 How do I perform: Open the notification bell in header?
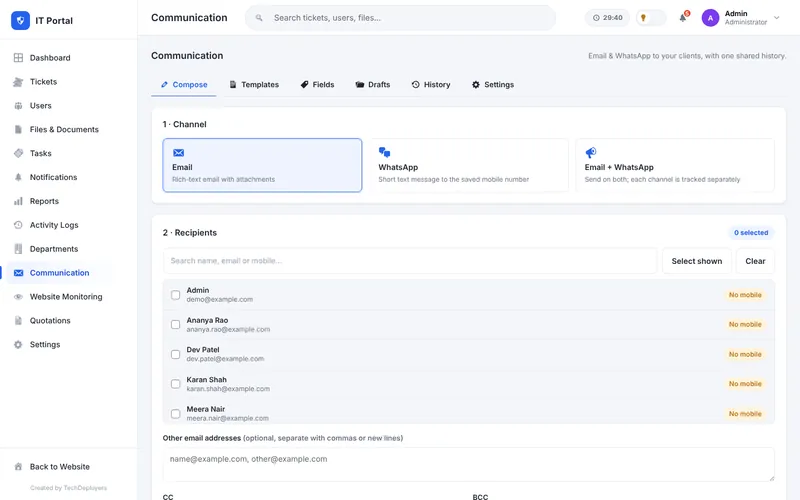coord(683,18)
